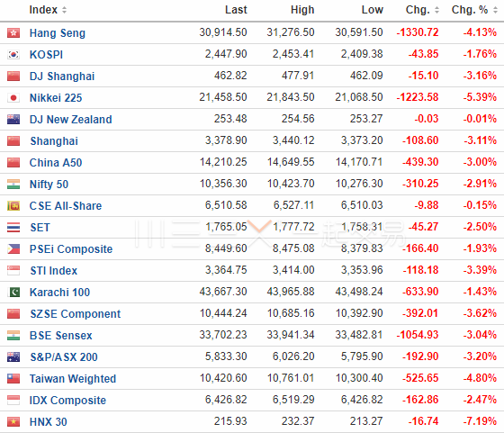504x433 pixels.
Task: Select the High column header
Action: tap(302, 10)
